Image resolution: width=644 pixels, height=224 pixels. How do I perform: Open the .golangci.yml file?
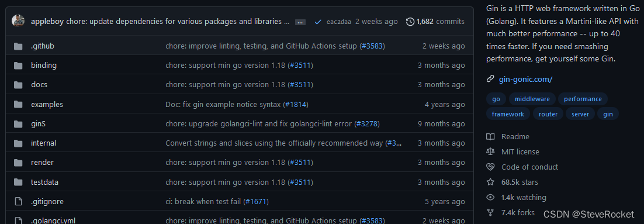53,220
